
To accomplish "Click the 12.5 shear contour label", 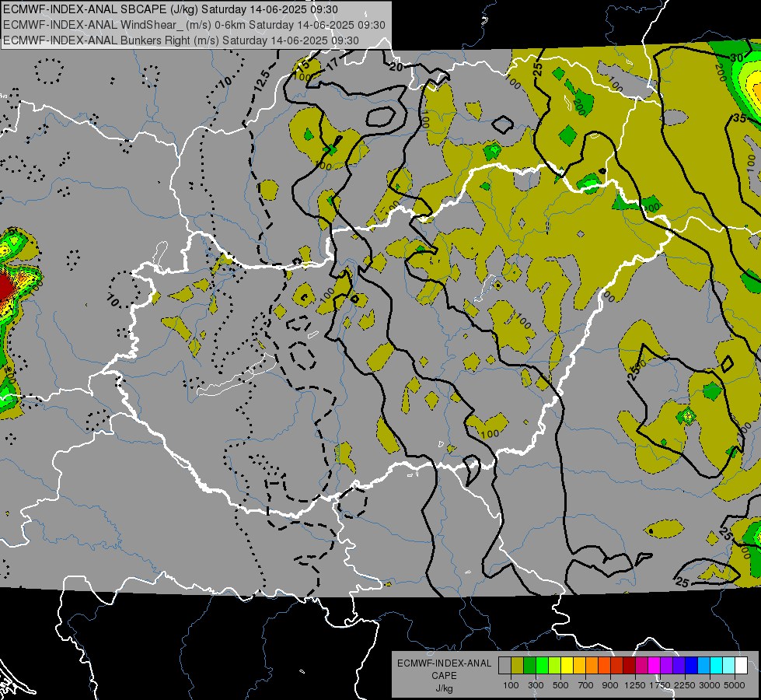I will 262,79.
